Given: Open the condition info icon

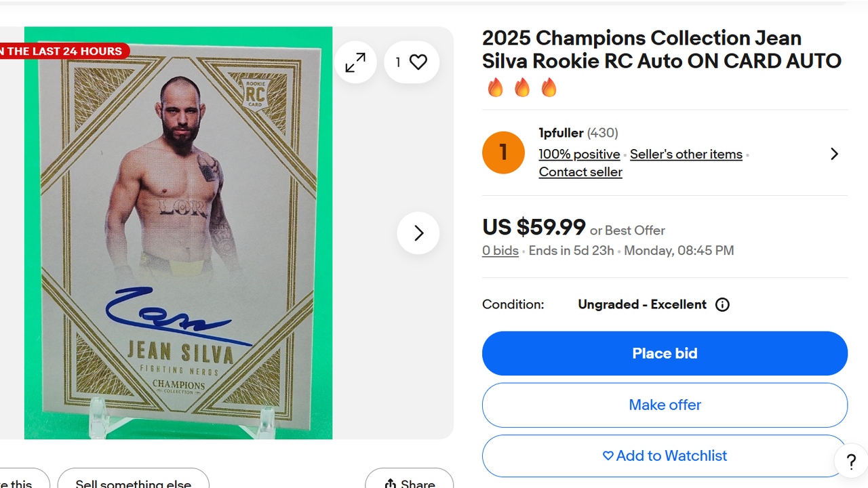Looking at the screenshot, I should [x=722, y=305].
